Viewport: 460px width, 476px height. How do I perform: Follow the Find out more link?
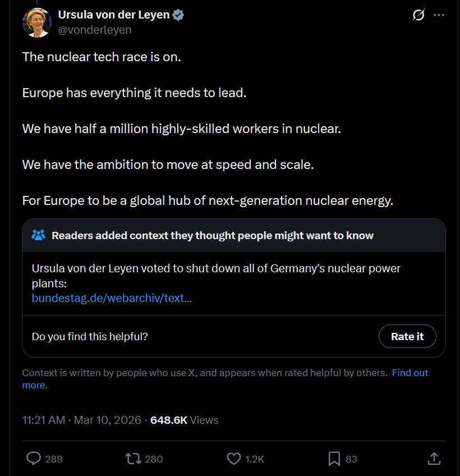click(x=225, y=379)
